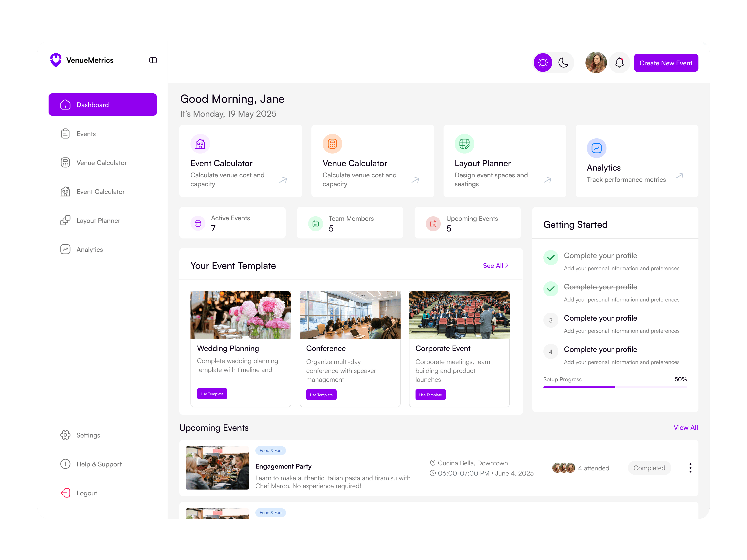Open Layout Planner sidebar item

[x=103, y=220]
